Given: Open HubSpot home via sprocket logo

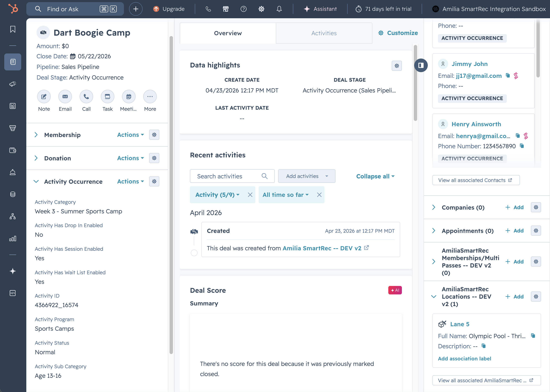Looking at the screenshot, I should point(13,9).
